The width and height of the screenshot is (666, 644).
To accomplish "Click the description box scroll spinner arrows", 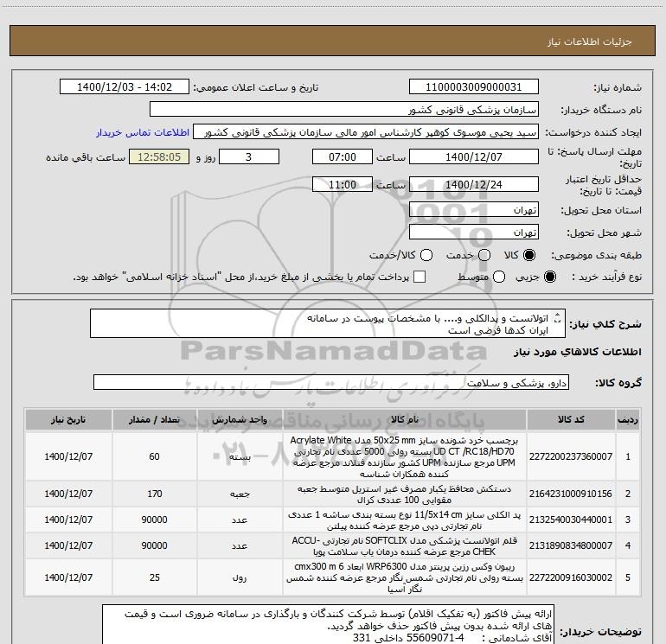I will [x=558, y=318].
